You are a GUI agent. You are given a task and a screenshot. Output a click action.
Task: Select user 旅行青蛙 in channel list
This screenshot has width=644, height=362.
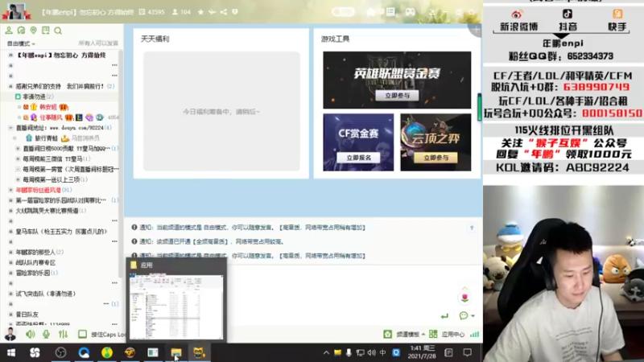tap(47, 138)
